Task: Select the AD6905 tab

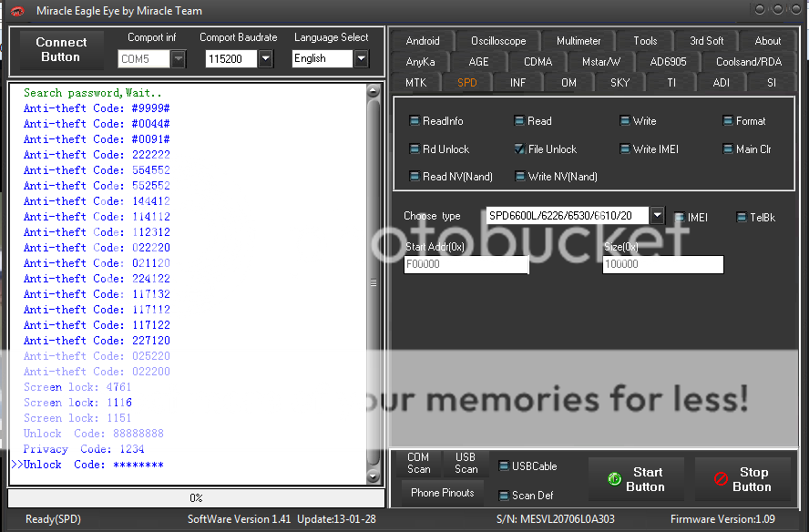Action: pos(668,62)
